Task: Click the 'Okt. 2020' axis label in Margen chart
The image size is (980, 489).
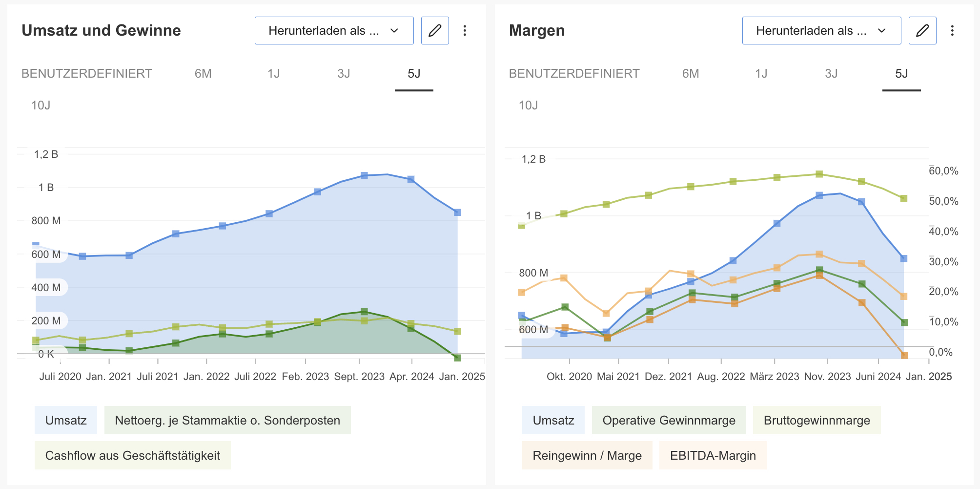Action: (569, 376)
